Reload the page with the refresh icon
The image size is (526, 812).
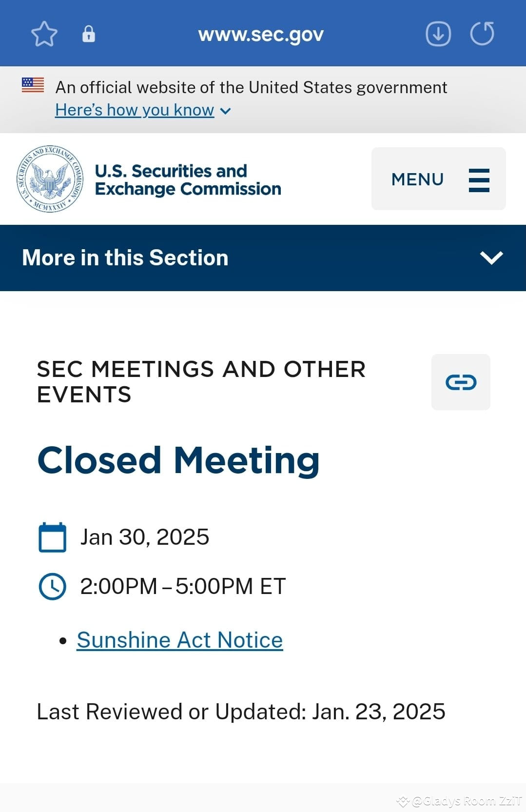[x=482, y=34]
